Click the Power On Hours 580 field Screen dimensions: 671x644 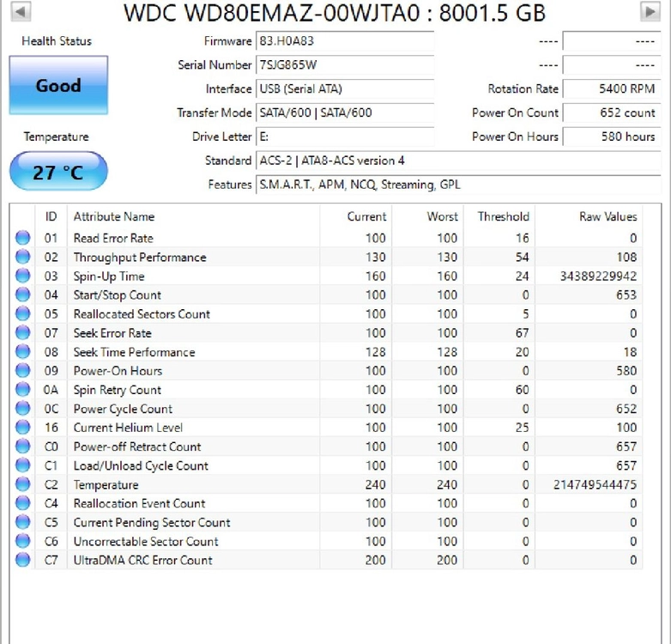pyautogui.click(x=612, y=137)
